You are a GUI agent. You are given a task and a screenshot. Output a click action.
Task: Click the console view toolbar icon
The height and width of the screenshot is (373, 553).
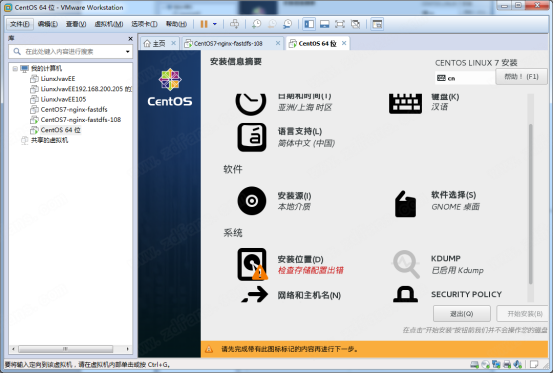tap(377, 24)
